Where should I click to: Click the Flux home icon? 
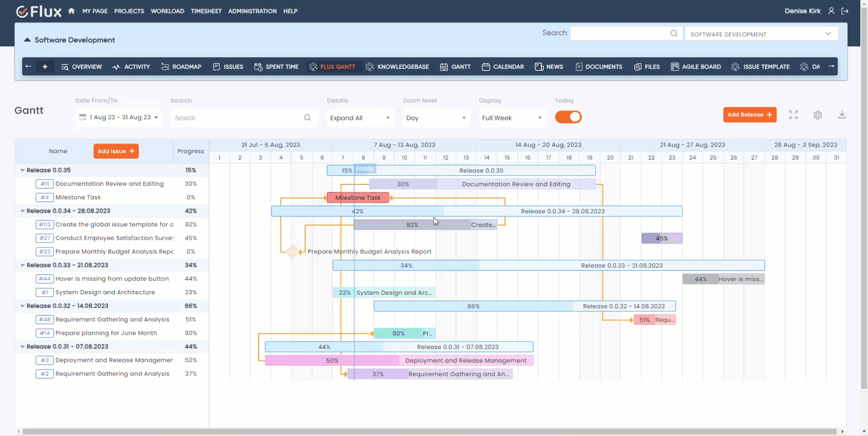[x=71, y=11]
